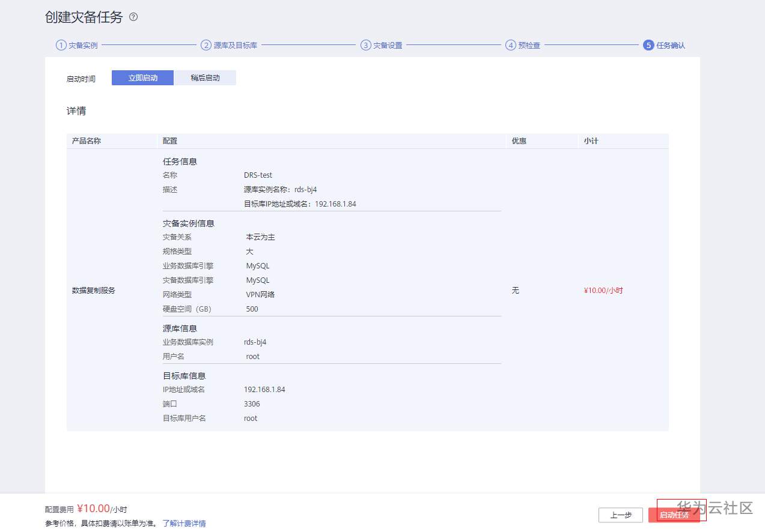Click the 源库信息 section heading
This screenshot has width=765, height=532.
pos(180,328)
